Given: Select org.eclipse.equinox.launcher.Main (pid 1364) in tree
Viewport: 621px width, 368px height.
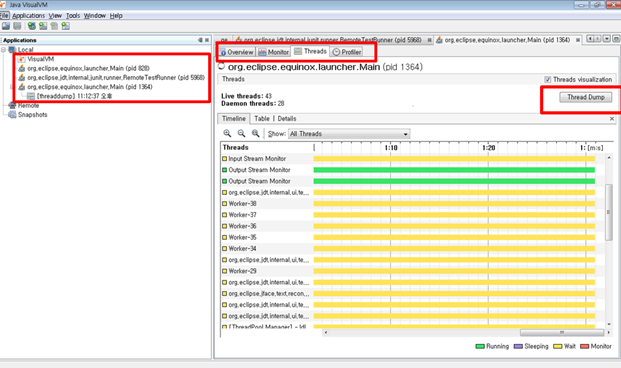Looking at the screenshot, I should (86, 87).
